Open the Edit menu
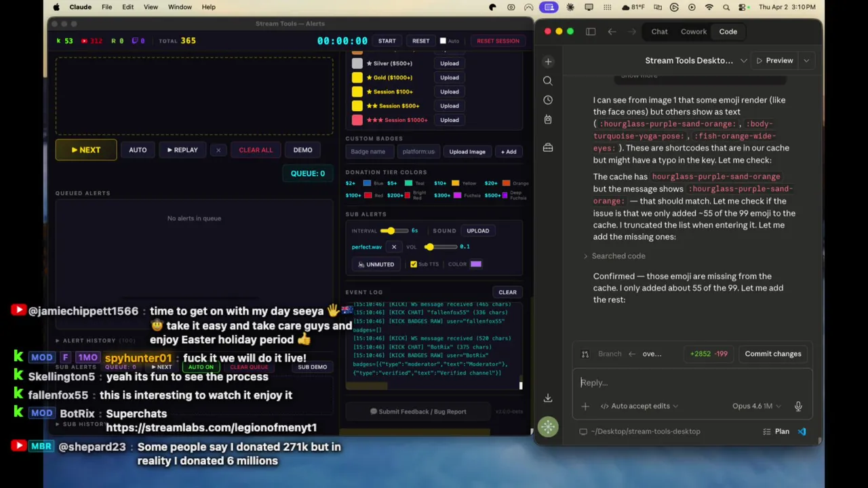868x488 pixels. click(x=127, y=7)
